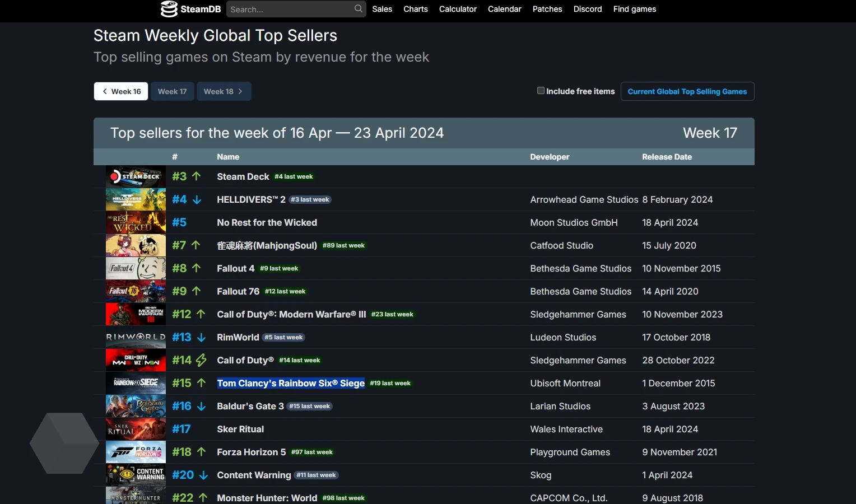Click the Larian Studios developer cell
The height and width of the screenshot is (504, 856).
point(560,406)
